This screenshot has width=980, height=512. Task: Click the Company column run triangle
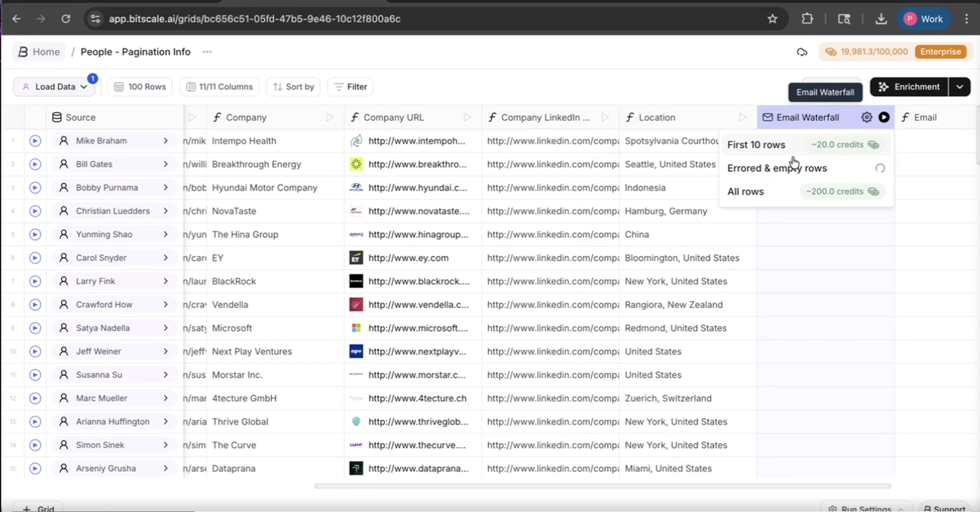coord(329,117)
